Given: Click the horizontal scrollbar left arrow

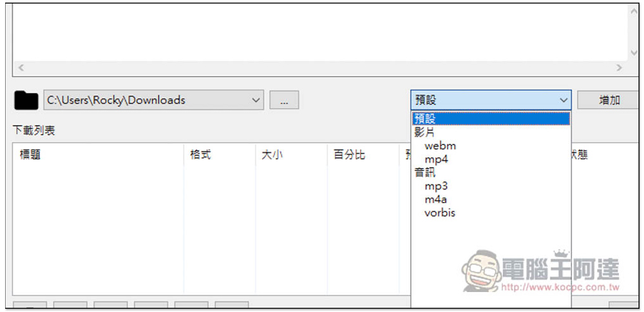Looking at the screenshot, I should coord(21,68).
